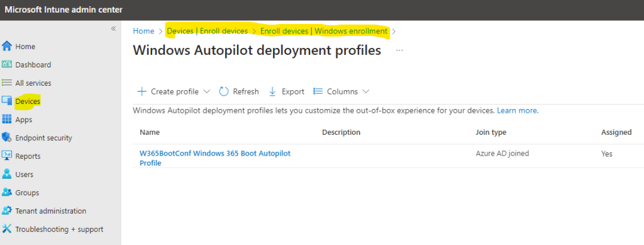Click the Home house icon in sidebar
This screenshot has height=245, width=644.
[x=6, y=47]
